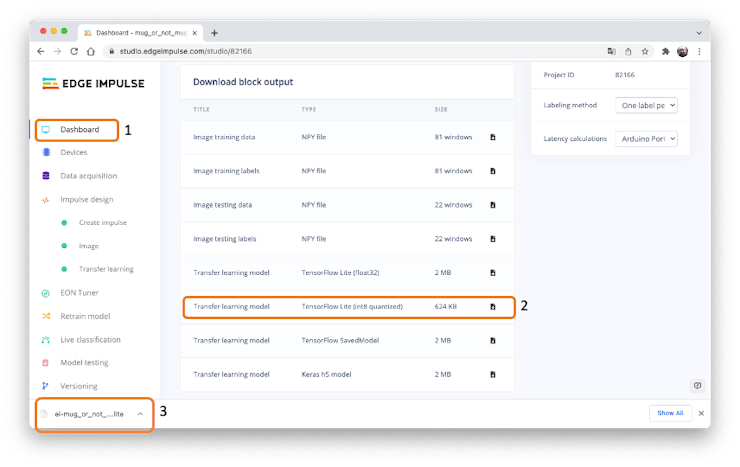Open Labeling method dropdown
Screen dimensions: 740x467
click(646, 105)
